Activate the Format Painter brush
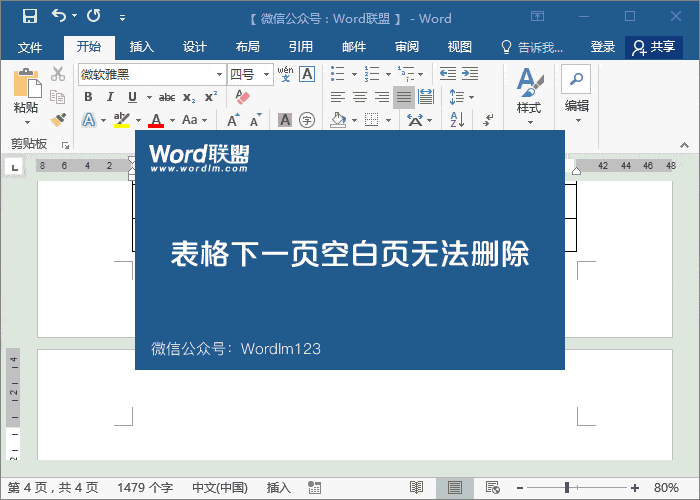Image resolution: width=700 pixels, height=500 pixels. point(58,120)
